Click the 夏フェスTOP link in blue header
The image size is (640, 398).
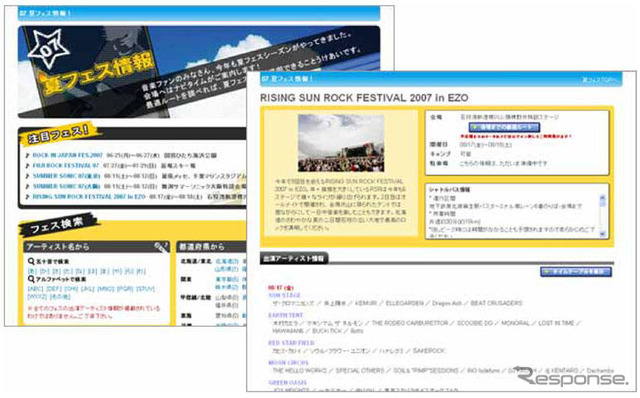point(599,80)
